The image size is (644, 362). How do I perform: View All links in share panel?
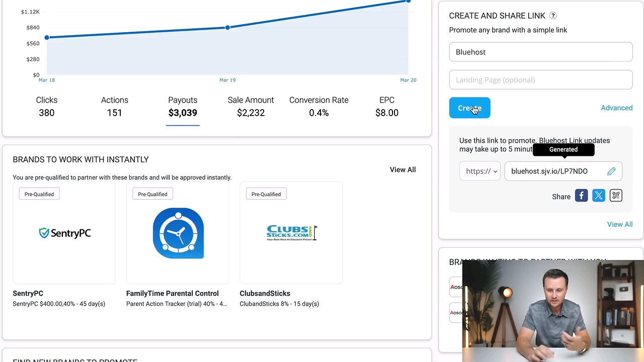[620, 224]
